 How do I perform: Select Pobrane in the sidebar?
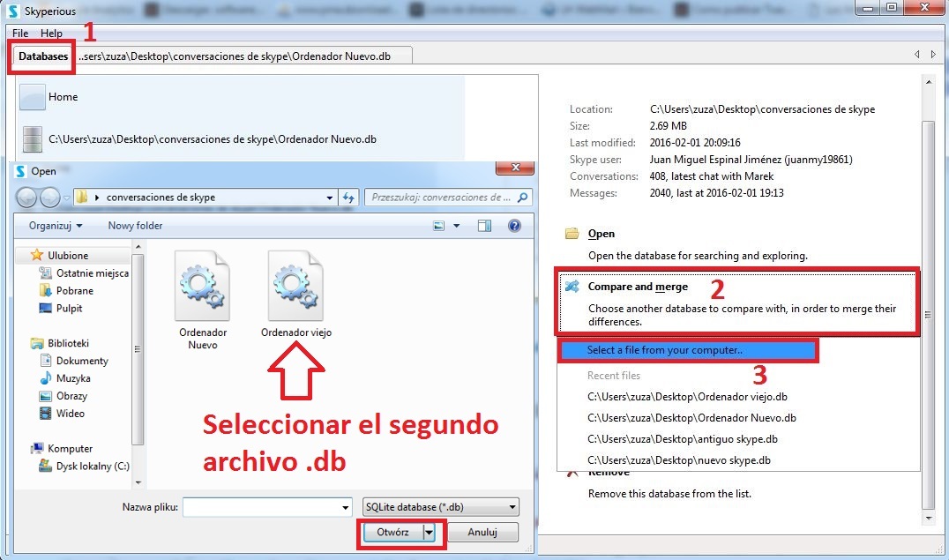pyautogui.click(x=74, y=291)
